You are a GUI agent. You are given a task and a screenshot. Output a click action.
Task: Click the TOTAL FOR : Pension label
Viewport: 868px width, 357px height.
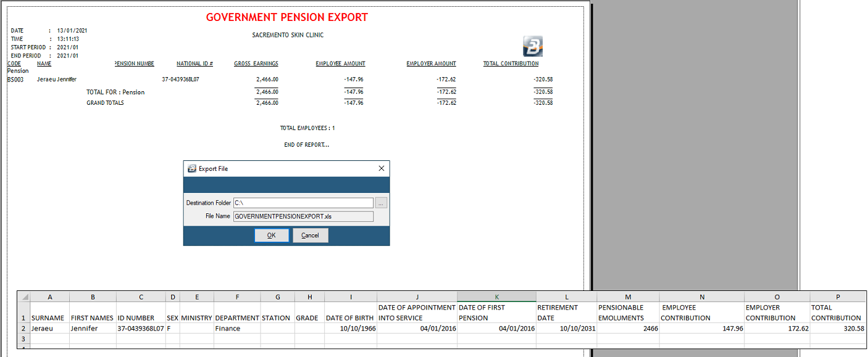[115, 92]
